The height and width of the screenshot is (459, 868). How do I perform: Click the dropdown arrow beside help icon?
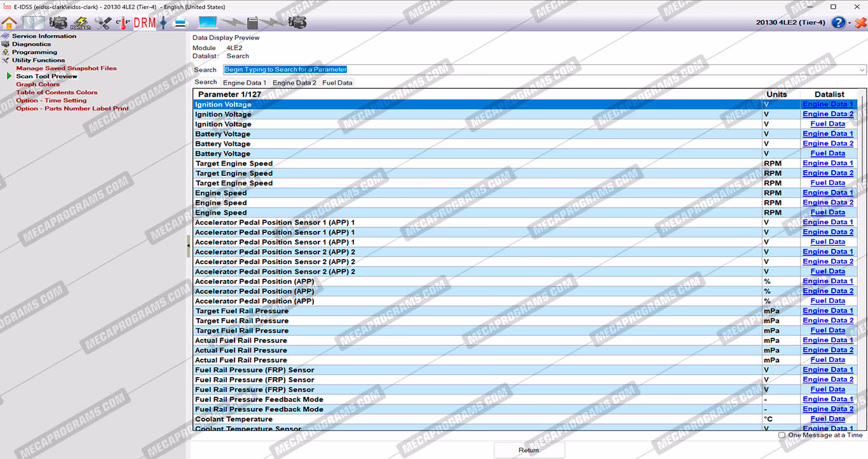(x=850, y=23)
